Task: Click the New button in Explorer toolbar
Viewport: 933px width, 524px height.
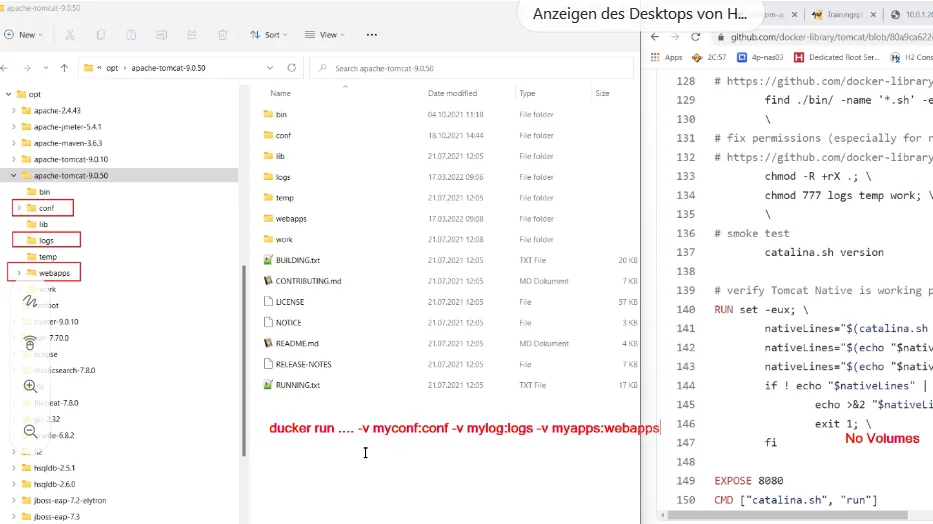Action: click(24, 34)
